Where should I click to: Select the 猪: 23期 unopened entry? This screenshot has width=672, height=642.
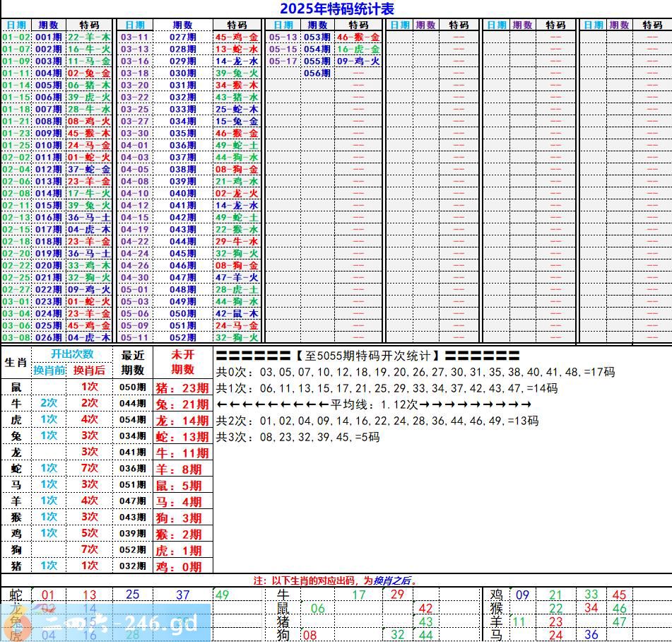click(182, 387)
